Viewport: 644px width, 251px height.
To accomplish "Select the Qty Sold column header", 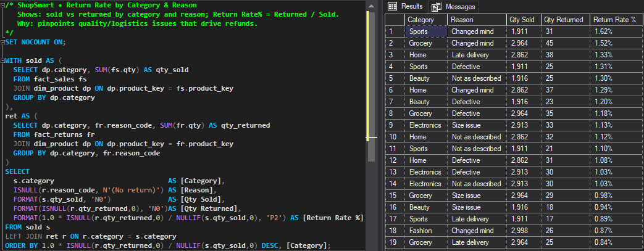I will coord(522,20).
